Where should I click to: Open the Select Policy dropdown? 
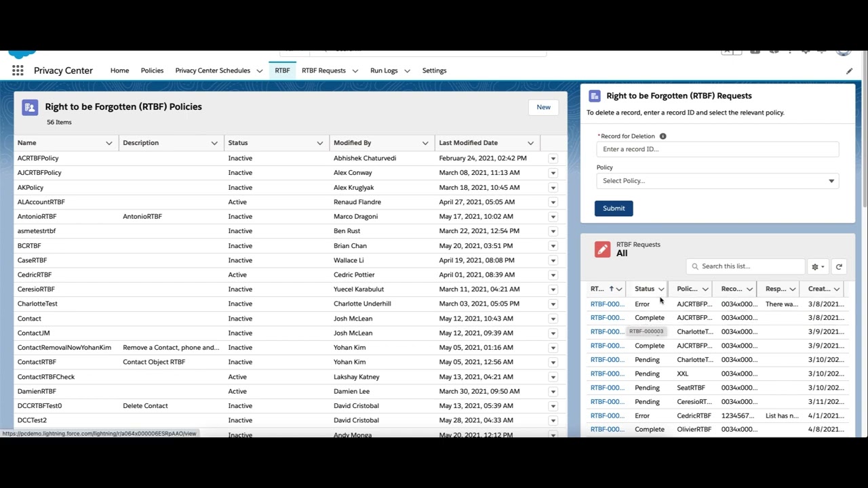point(717,181)
